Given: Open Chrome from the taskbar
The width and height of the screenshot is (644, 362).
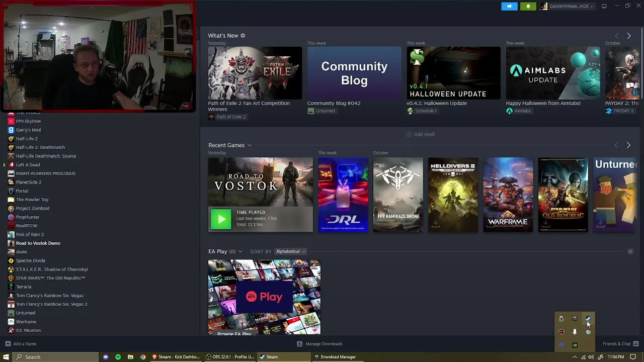Looking at the screenshot, I should 143,357.
